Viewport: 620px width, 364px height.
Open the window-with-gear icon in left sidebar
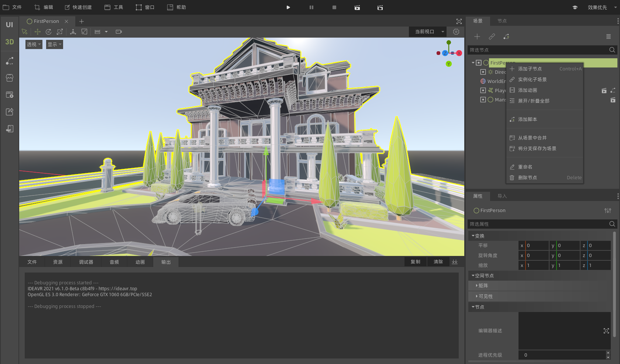click(x=10, y=95)
